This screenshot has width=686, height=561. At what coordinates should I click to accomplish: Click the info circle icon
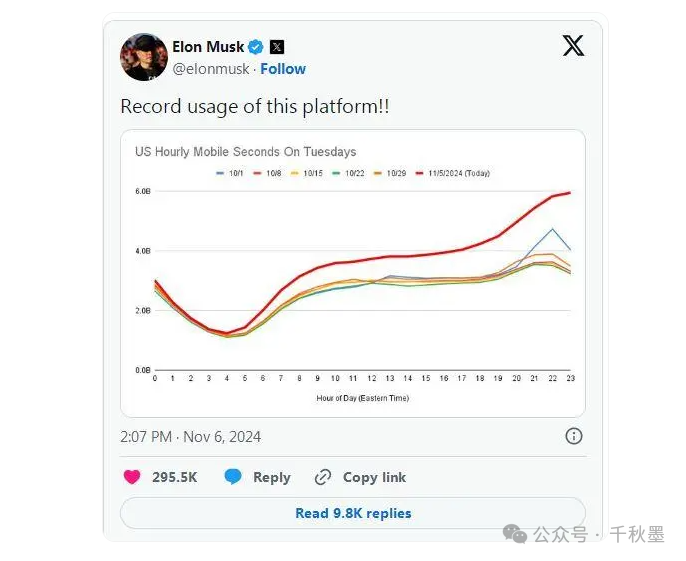pos(574,436)
